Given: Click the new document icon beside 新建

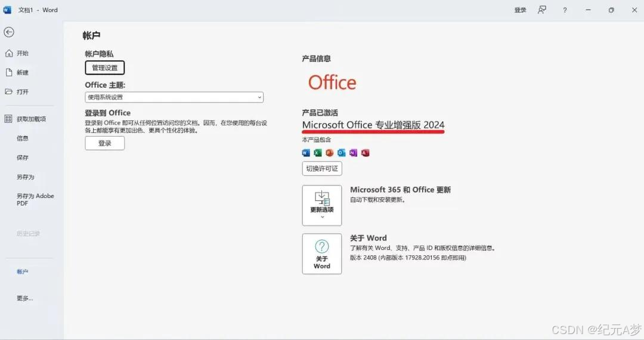Looking at the screenshot, I should pyautogui.click(x=9, y=73).
